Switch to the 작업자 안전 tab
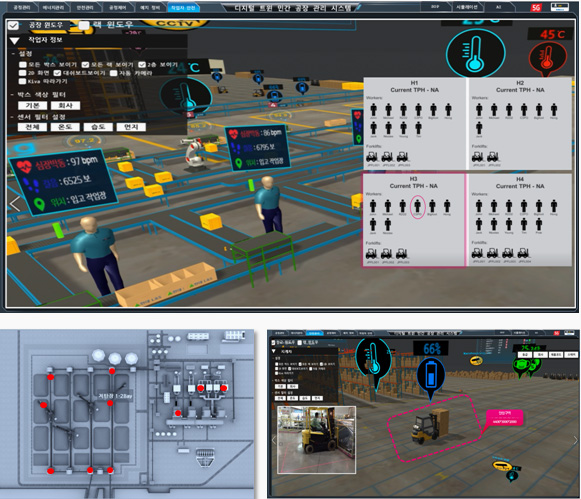This screenshot has width=581, height=499. [x=183, y=7]
